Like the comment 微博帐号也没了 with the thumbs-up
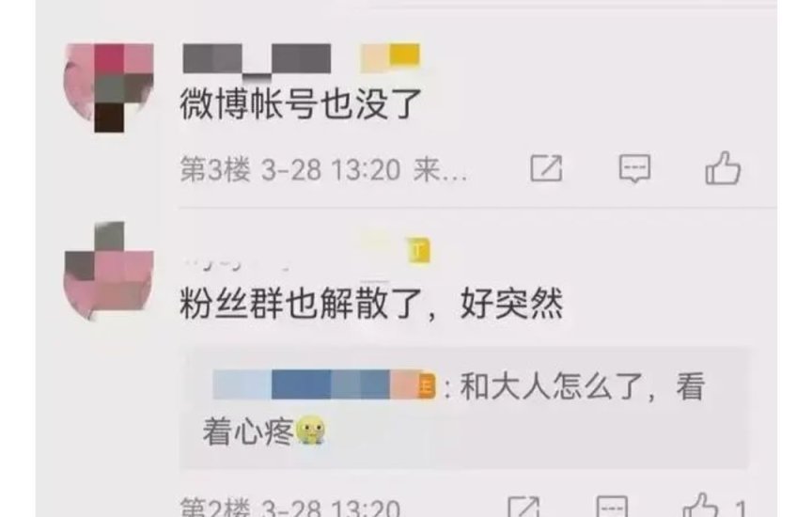The width and height of the screenshot is (812, 517). (x=723, y=168)
